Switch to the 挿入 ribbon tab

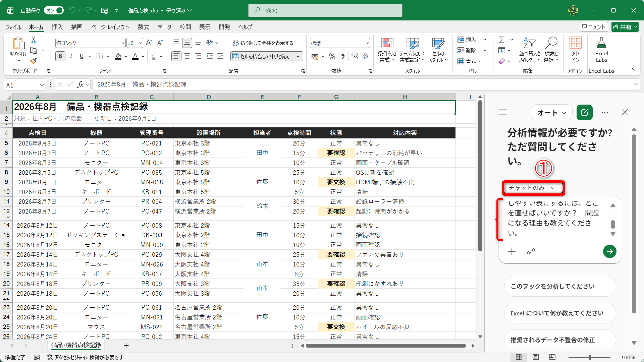57,27
